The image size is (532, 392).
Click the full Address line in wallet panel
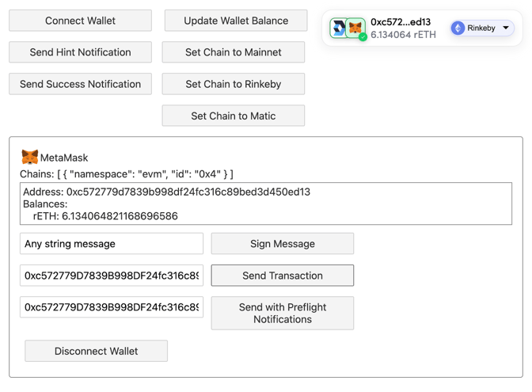166,192
